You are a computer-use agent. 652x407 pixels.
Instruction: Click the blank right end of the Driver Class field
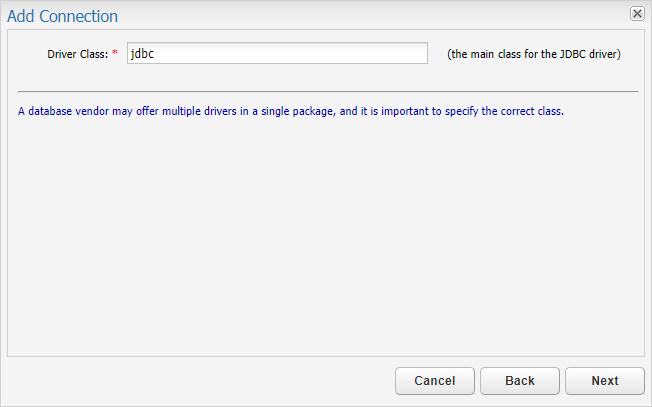[400, 54]
